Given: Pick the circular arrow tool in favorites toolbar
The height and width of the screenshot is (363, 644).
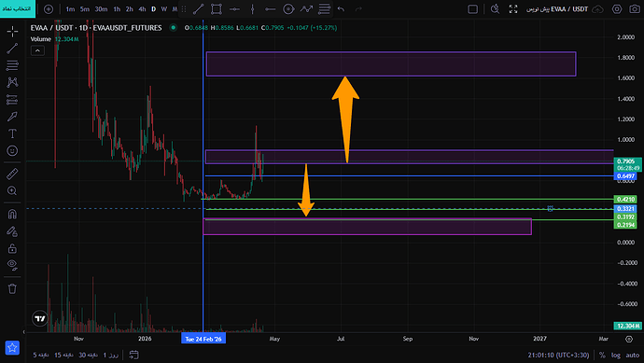Looking at the screenshot, I should [288, 9].
